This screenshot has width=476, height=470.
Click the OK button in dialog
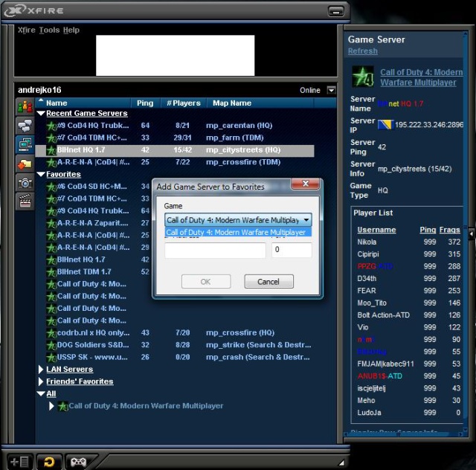click(x=206, y=281)
